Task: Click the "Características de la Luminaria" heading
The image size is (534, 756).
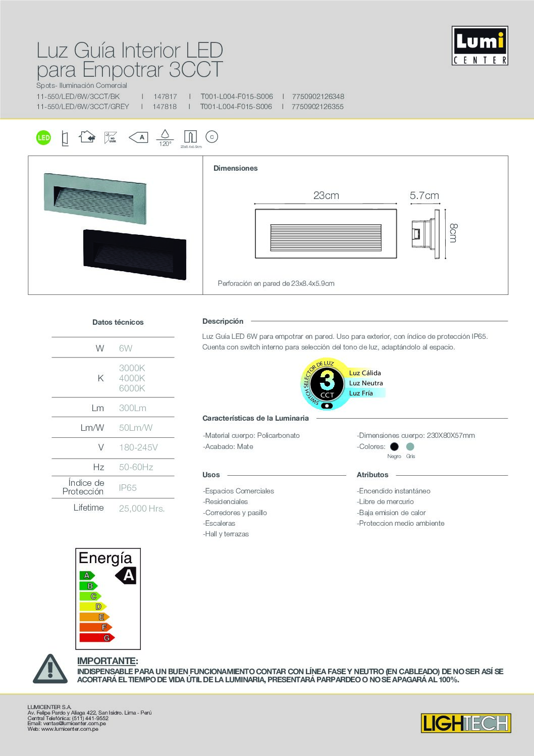Action: pyautogui.click(x=255, y=418)
